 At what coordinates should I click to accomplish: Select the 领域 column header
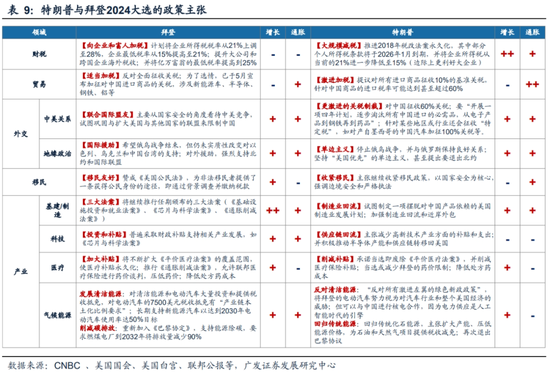(39, 32)
